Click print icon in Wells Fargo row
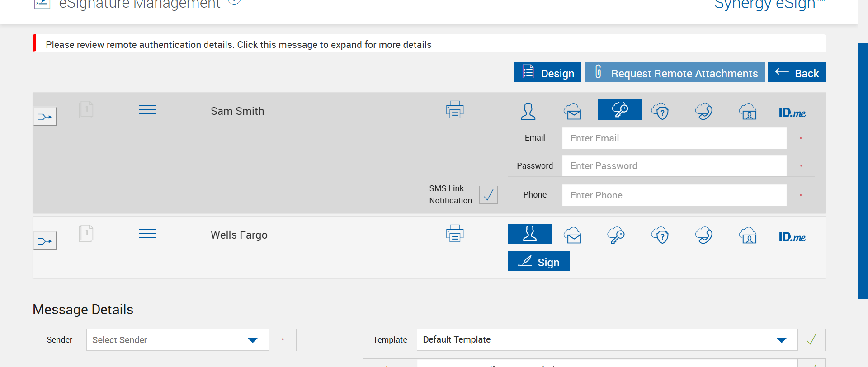Viewport: 868px width, 367px height. 454,234
